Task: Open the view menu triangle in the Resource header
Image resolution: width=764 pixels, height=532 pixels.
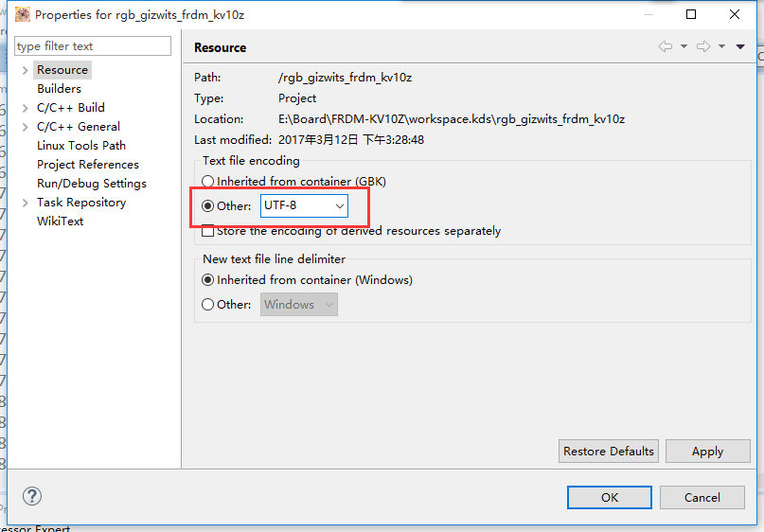Action: (740, 46)
